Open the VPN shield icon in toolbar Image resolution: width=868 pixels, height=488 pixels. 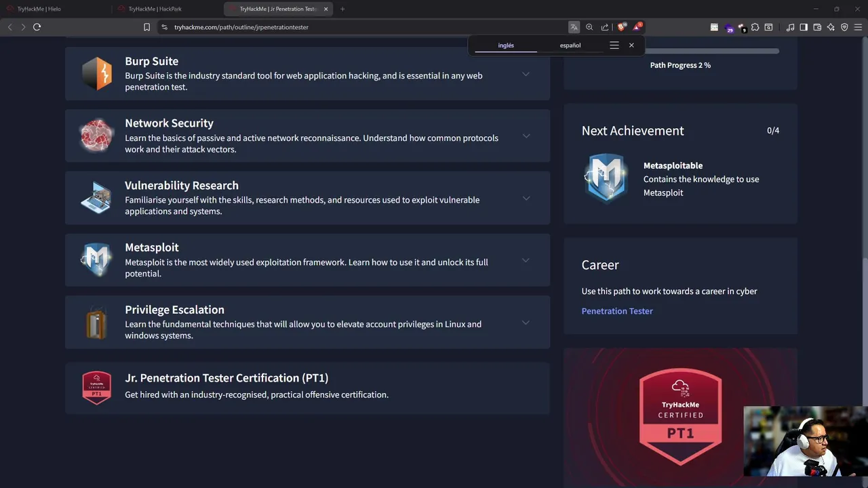(x=844, y=27)
